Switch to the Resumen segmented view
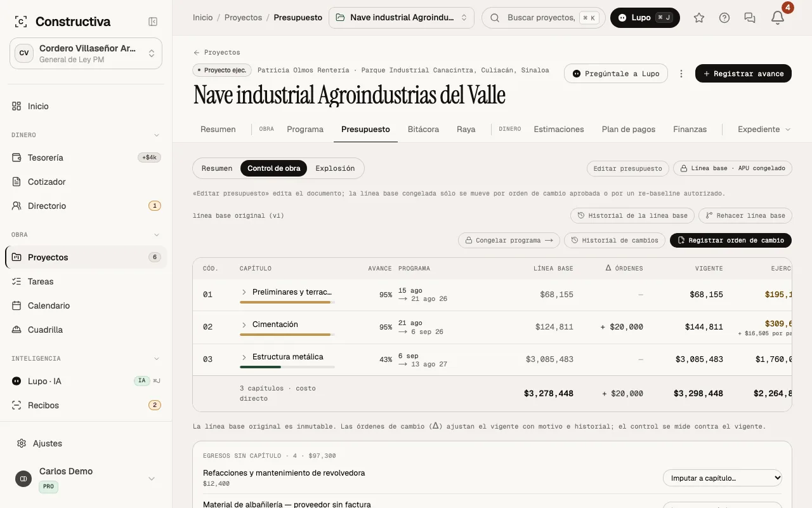The height and width of the screenshot is (508, 812). pyautogui.click(x=217, y=168)
